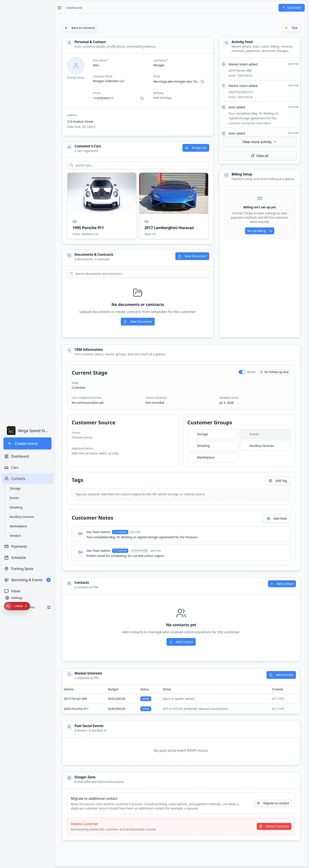Image resolution: width=309 pixels, height=868 pixels.
Task: Click the Add birthday field
Action: pyautogui.click(x=162, y=98)
